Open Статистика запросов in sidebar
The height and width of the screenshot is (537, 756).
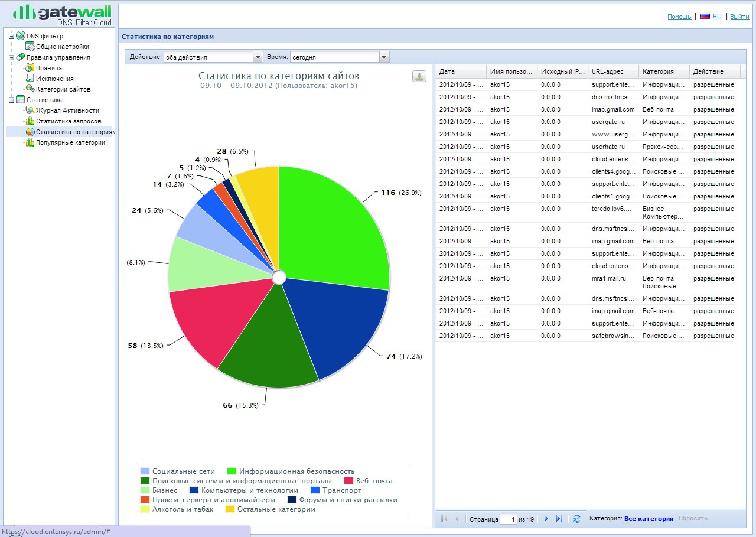click(x=68, y=121)
